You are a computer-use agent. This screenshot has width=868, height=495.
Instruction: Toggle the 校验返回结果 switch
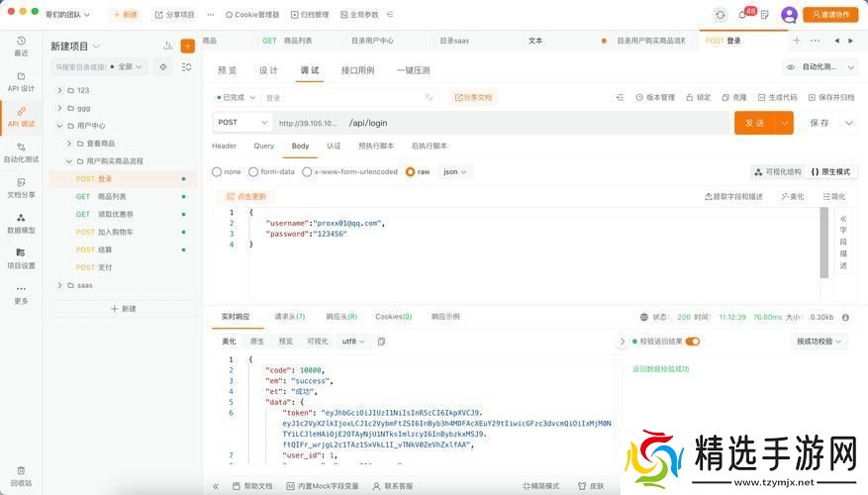[x=693, y=342]
